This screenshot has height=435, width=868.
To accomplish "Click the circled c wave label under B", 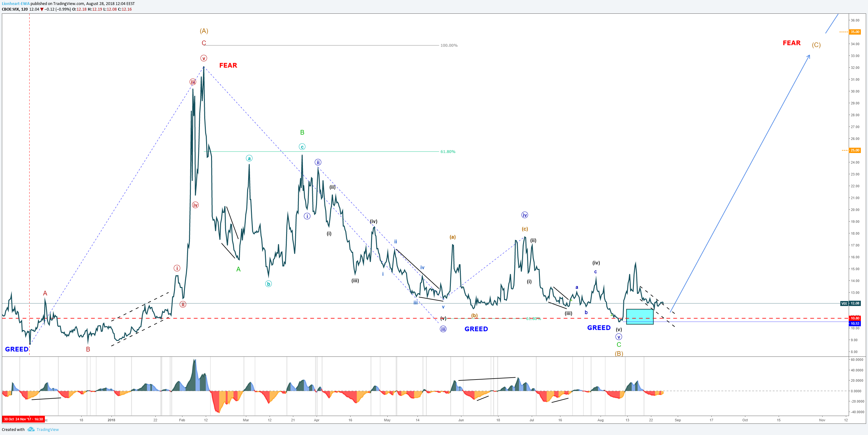I will [302, 147].
